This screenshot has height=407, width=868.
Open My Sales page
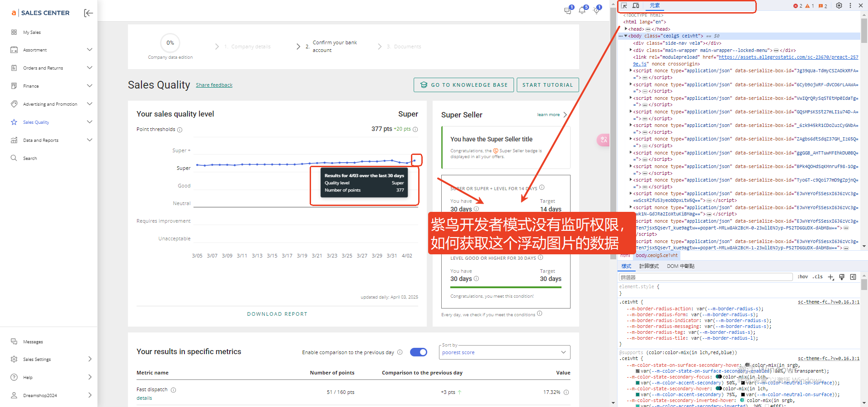click(32, 33)
